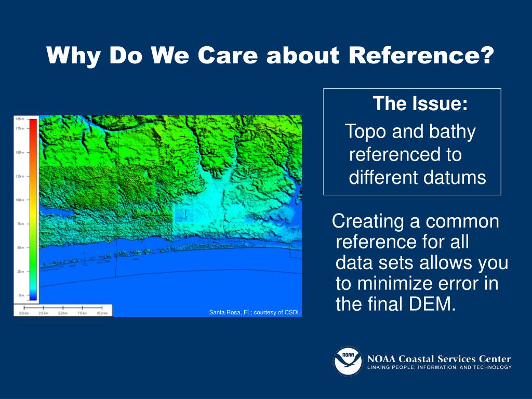The image size is (532, 399).
Task: Click the slide title "Why Do We Care about Reference?"
Action: (270, 55)
